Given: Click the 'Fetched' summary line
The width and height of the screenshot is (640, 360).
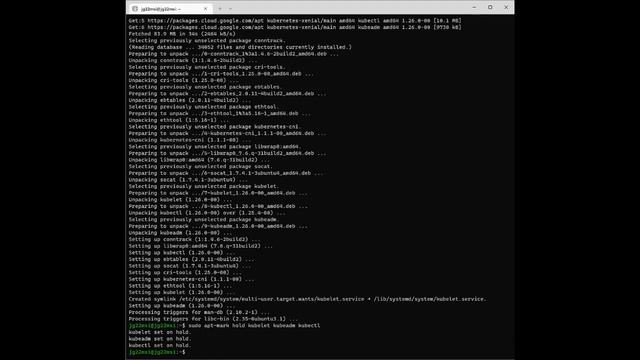Looking at the screenshot, I should click(182, 34).
